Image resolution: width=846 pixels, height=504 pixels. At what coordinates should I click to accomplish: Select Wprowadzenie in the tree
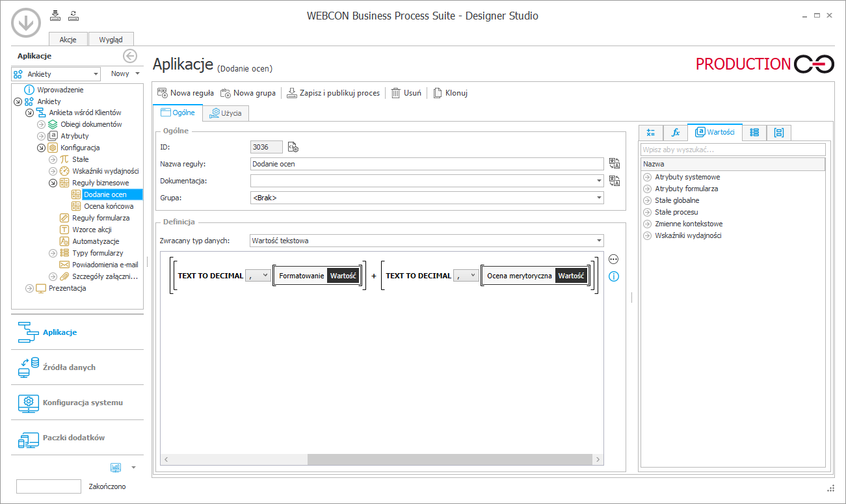60,90
